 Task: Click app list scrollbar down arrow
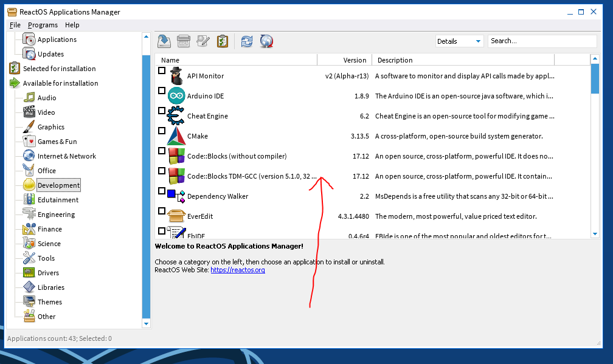point(595,235)
